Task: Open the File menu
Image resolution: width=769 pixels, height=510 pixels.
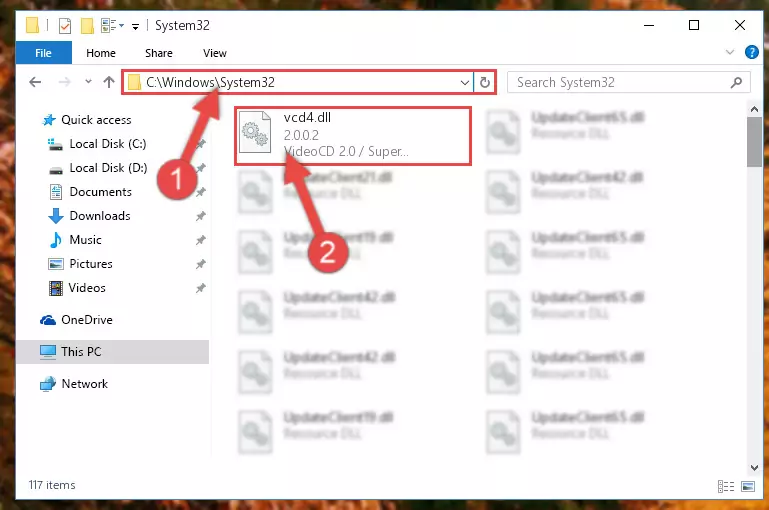Action: pos(44,53)
